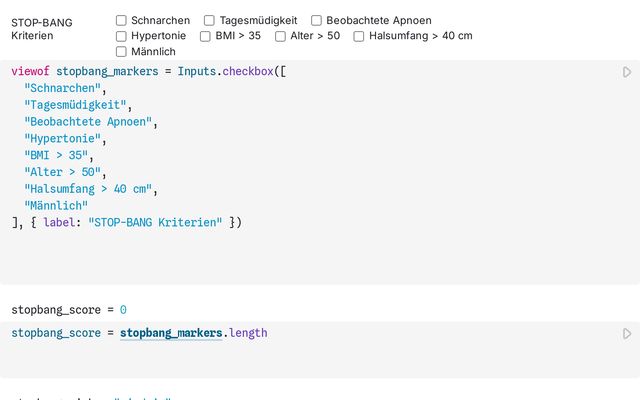Tick the Schnarchen checkbox
Viewport: 640px width, 400px height.
coord(122,20)
